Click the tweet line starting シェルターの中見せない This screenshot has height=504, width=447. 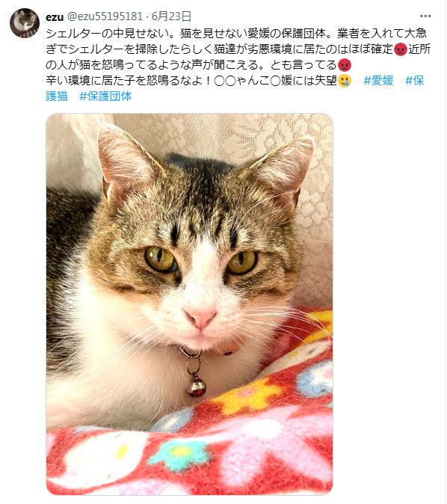coord(236,34)
